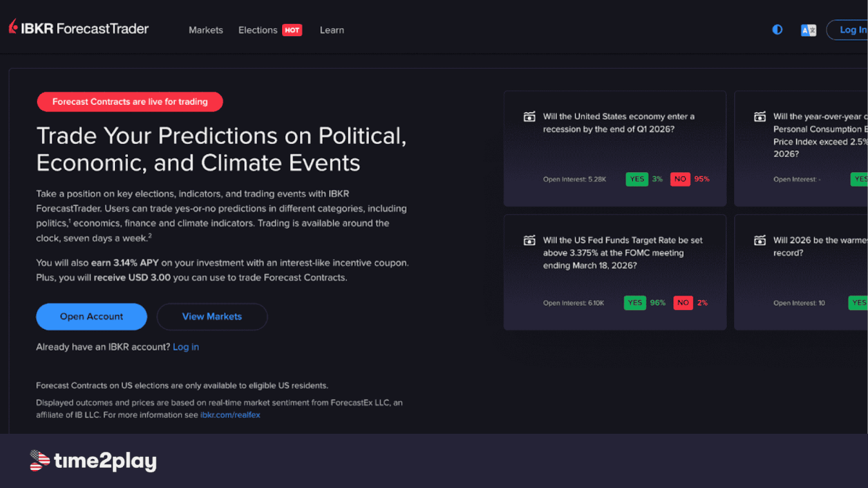This screenshot has height=488, width=868.
Task: Select YES on 2026 warmest record card
Action: tap(858, 303)
